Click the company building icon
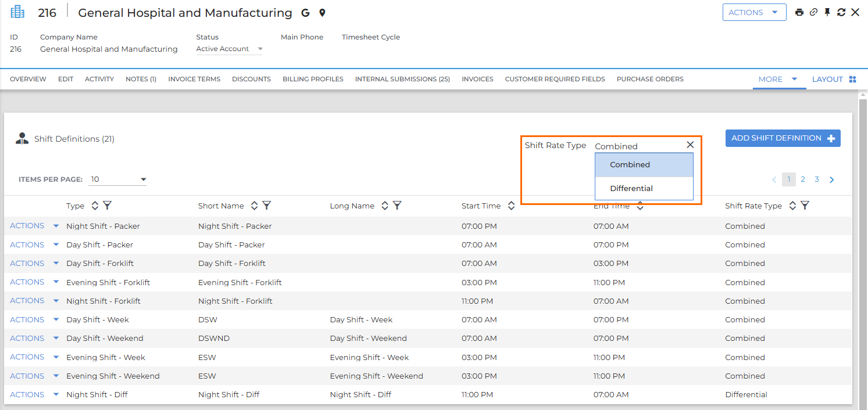 point(18,12)
